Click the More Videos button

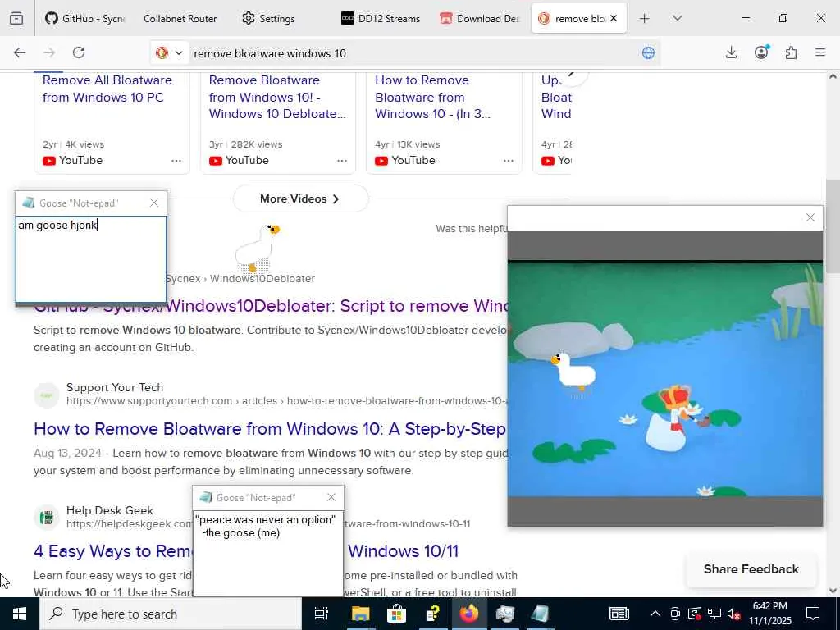point(300,199)
